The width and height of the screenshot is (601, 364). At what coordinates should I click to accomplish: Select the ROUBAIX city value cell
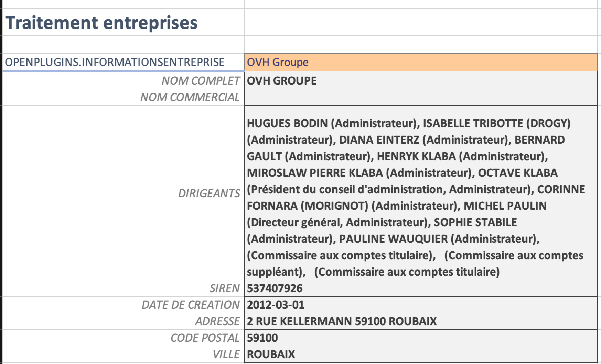[x=421, y=354]
